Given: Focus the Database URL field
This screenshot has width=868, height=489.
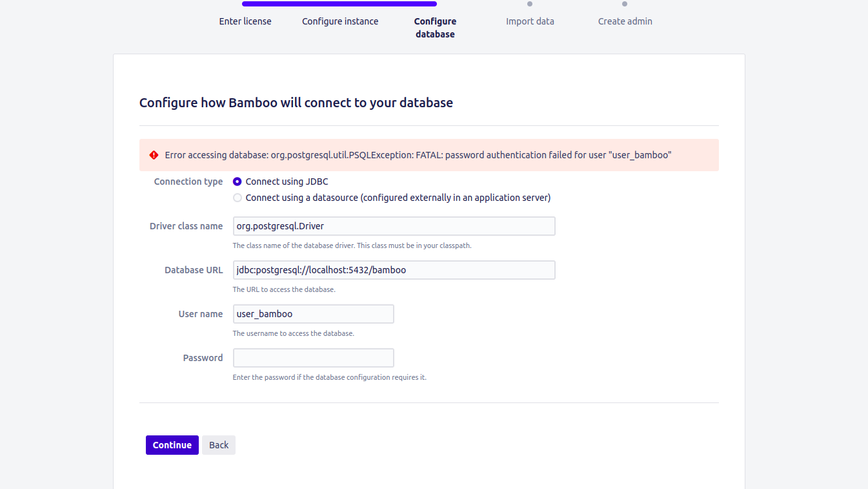Looking at the screenshot, I should tap(394, 270).
